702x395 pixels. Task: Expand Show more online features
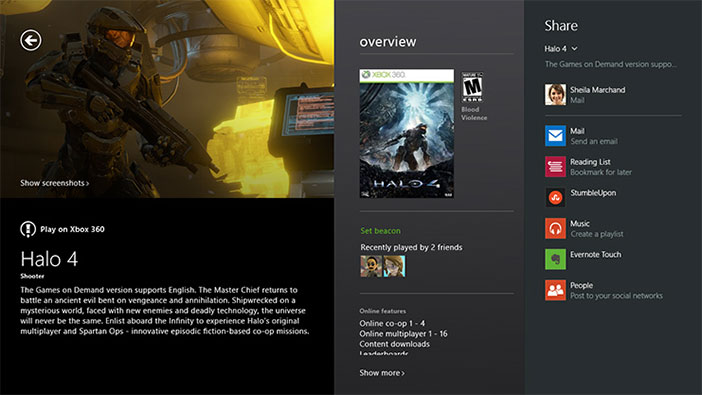(382, 373)
